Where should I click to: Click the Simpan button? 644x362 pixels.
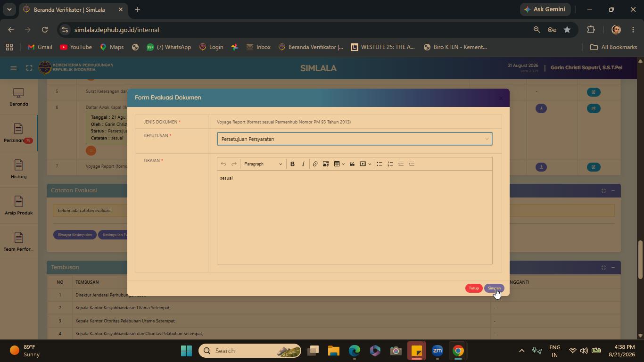point(494,288)
